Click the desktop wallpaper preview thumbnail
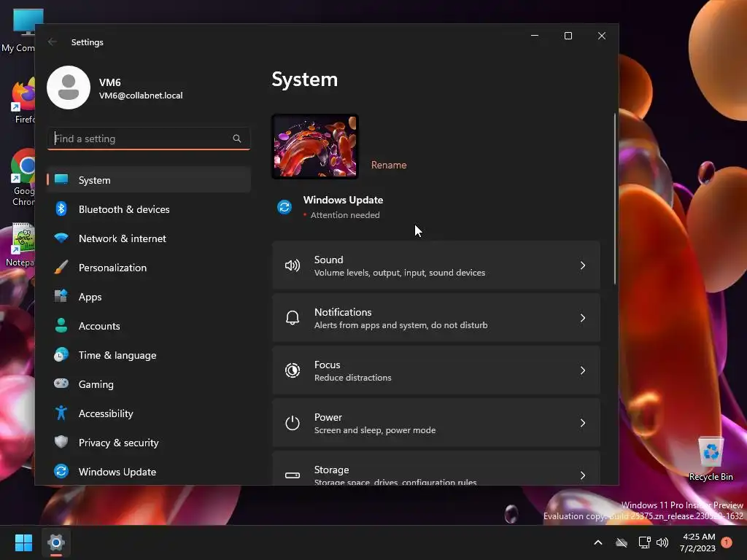Viewport: 747px width, 560px height. pyautogui.click(x=315, y=146)
